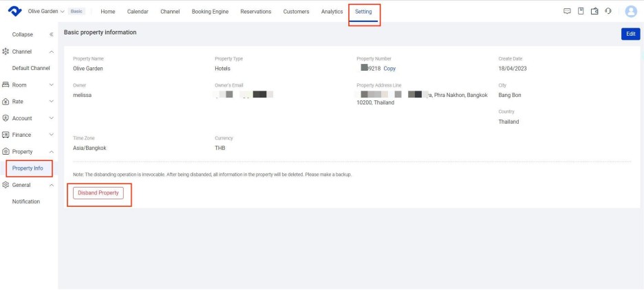Click the blue Edit button
The width and height of the screenshot is (644, 290).
coord(630,34)
